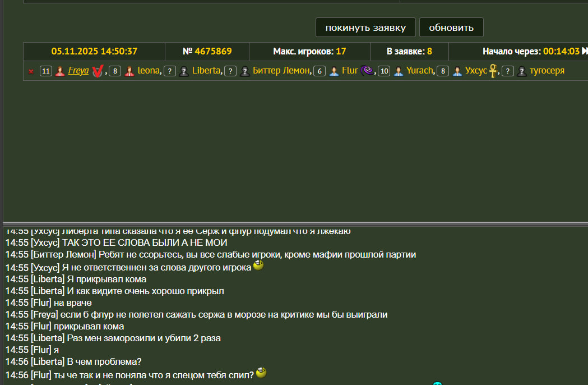The width and height of the screenshot is (588, 385).
Task: Click Liberta's message 'Я прикрывал кома'
Action: tap(107, 279)
